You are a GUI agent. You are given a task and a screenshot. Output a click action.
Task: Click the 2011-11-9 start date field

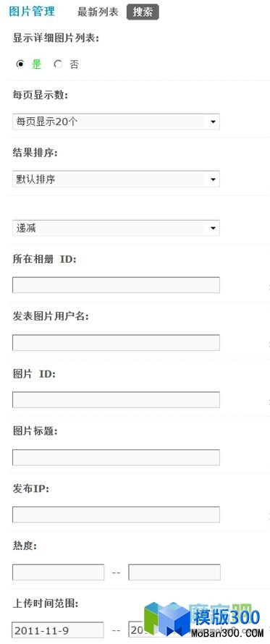[58, 630]
